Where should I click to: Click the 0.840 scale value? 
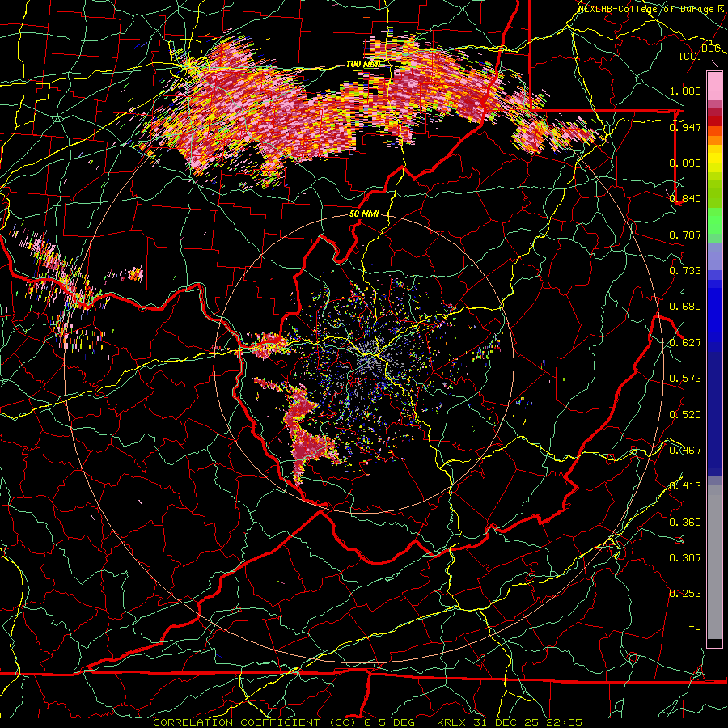coord(685,199)
